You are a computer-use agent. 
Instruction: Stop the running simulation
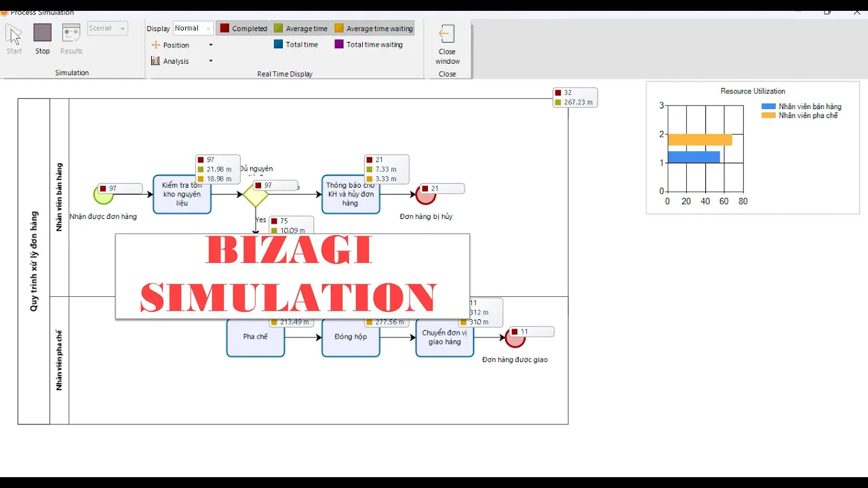pyautogui.click(x=43, y=33)
